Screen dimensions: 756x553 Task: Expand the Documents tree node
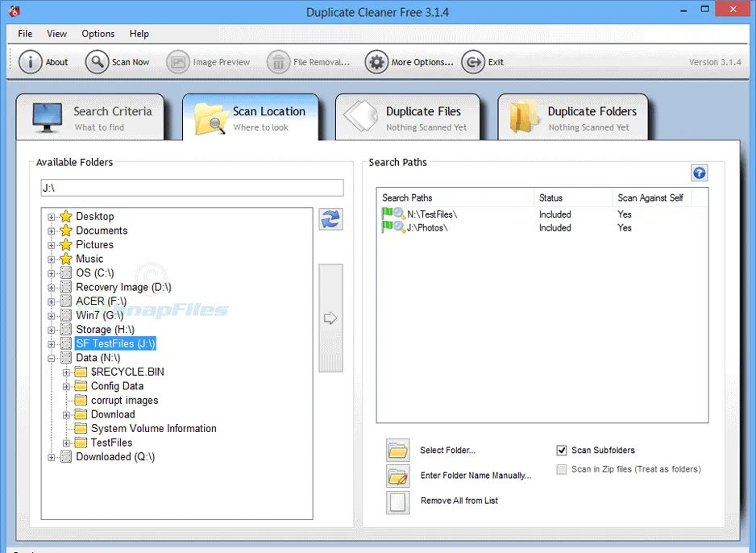[x=51, y=231]
